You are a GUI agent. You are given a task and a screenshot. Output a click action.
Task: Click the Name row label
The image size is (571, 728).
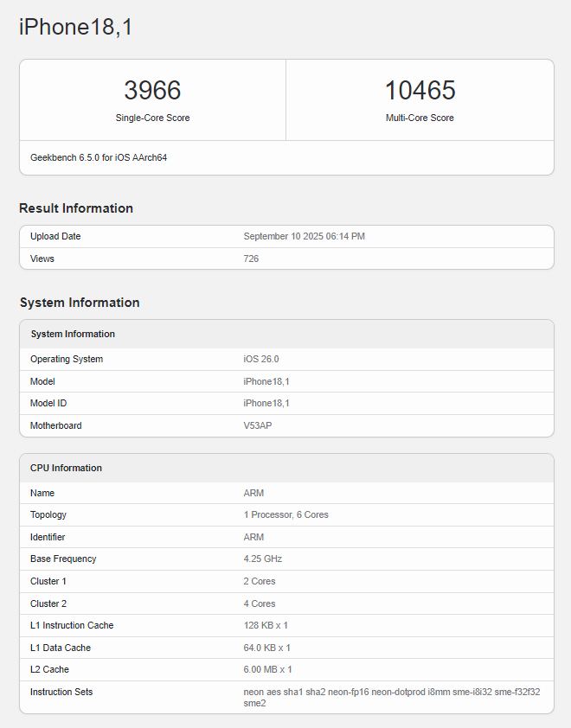[x=42, y=493]
